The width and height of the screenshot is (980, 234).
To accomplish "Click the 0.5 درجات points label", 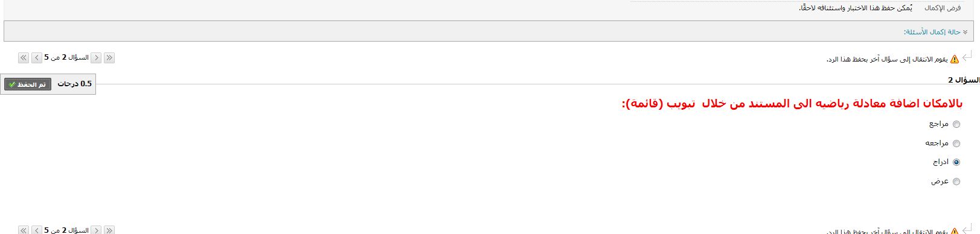I will [x=75, y=84].
